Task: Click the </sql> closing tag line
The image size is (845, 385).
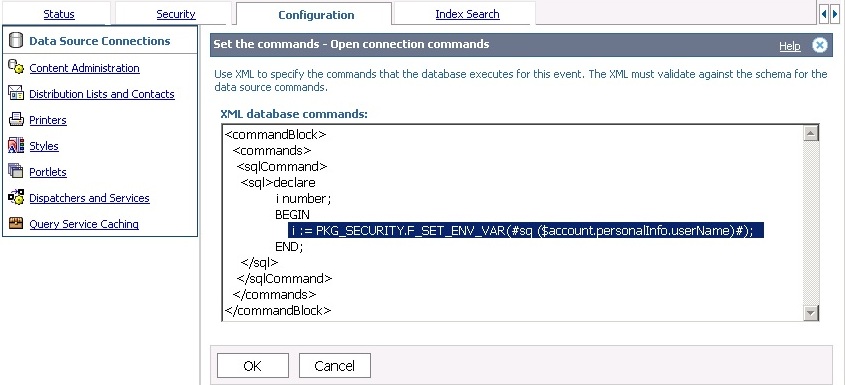Action: [x=259, y=263]
